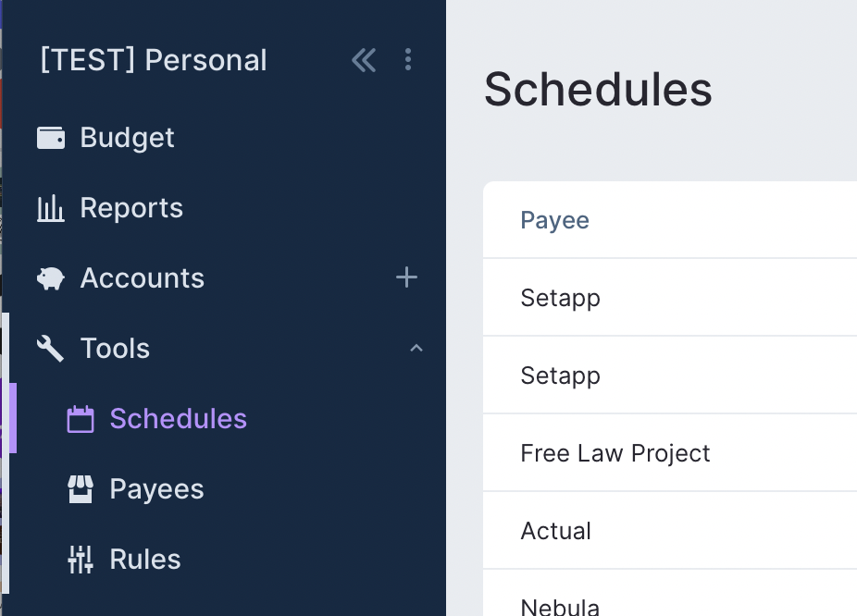This screenshot has height=616, width=857.
Task: Open the three-dot budget options menu
Action: click(x=408, y=60)
